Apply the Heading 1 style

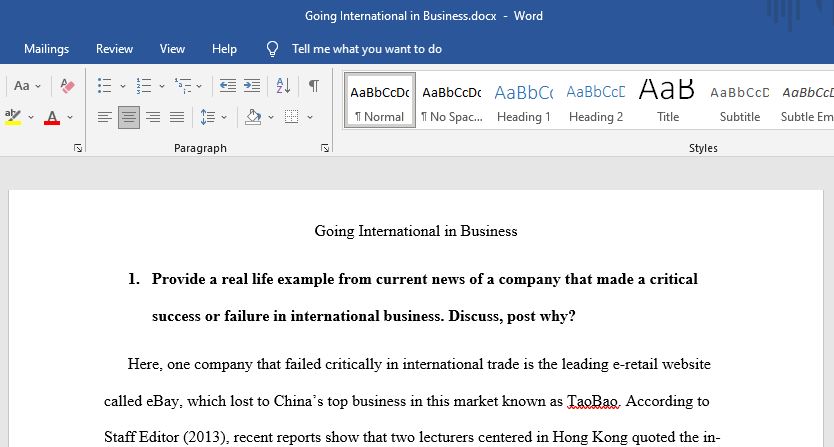[524, 101]
